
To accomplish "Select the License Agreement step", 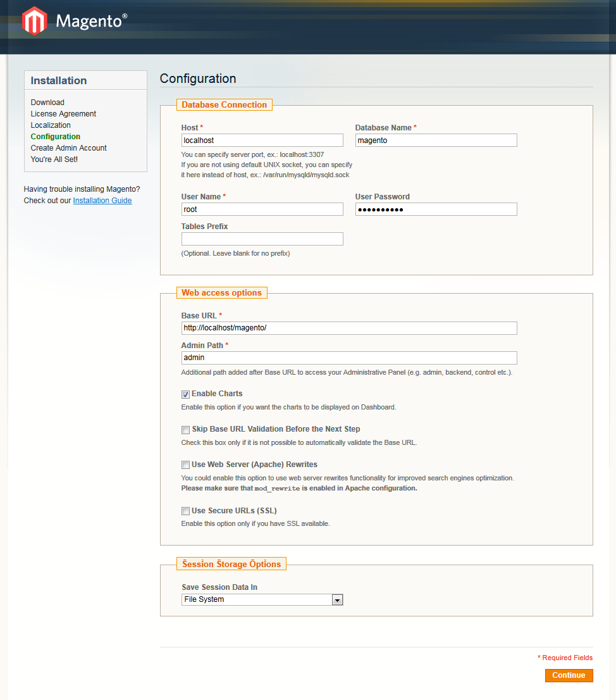I will [x=63, y=114].
